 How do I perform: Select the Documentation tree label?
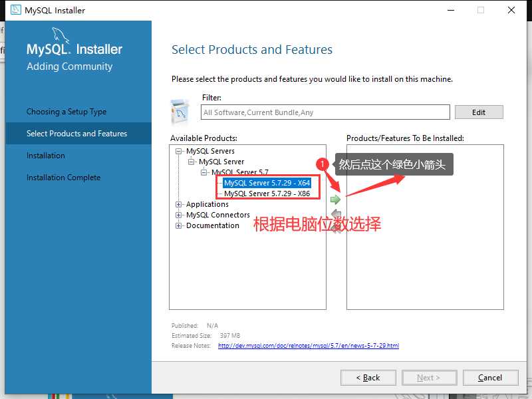[212, 225]
